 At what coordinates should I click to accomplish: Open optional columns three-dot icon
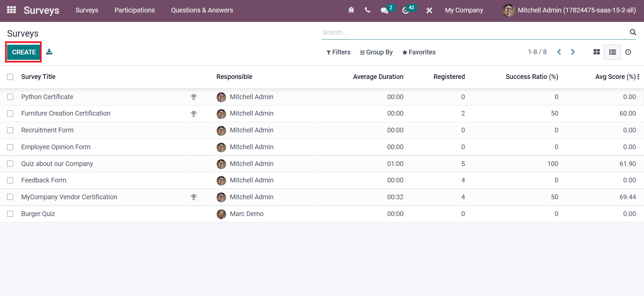[x=638, y=77]
